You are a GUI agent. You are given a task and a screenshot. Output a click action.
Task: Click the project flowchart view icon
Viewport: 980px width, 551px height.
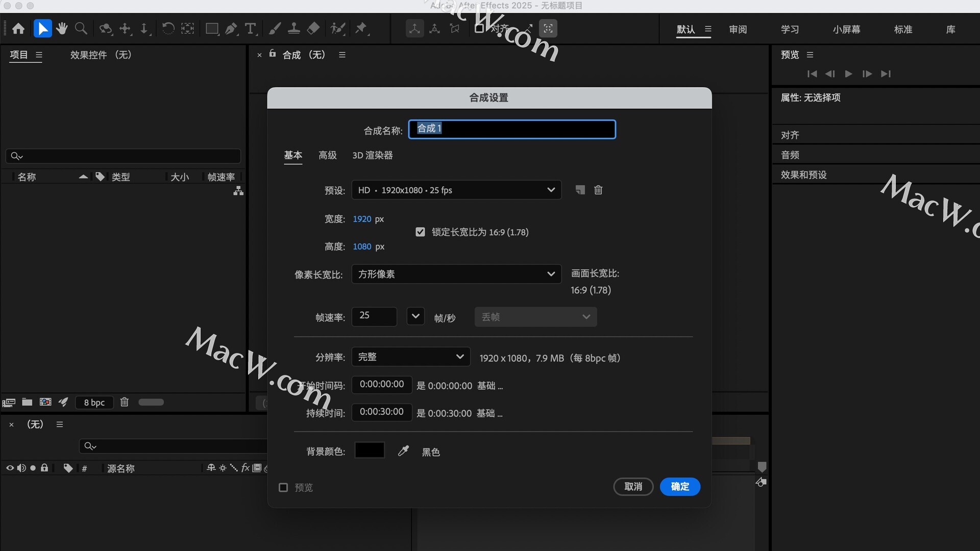238,191
